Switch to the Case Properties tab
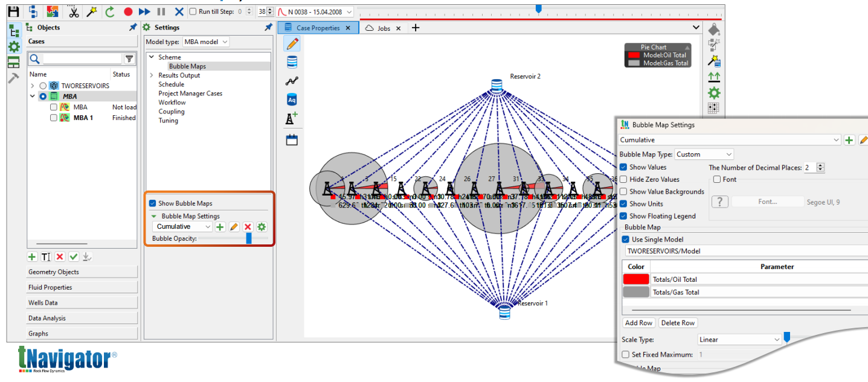 (317, 28)
